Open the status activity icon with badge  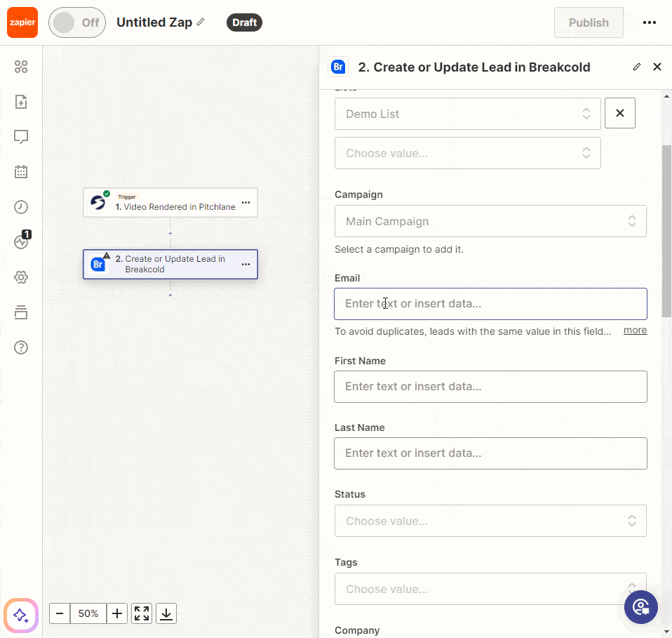[x=22, y=241]
